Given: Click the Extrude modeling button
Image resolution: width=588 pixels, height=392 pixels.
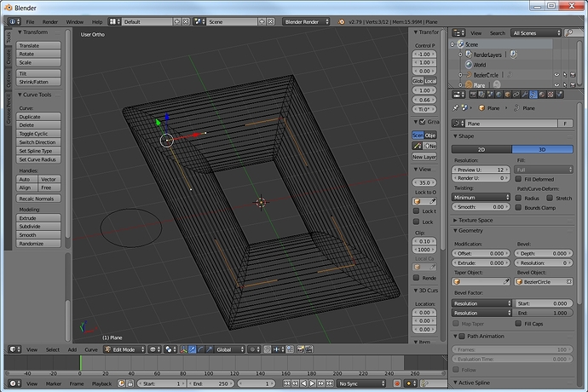Looking at the screenshot, I should pos(38,218).
